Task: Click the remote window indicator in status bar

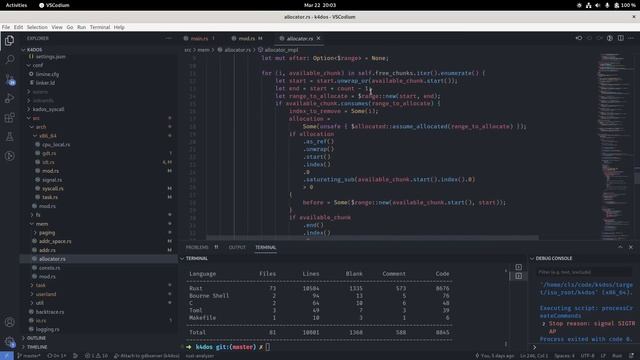Action: [7, 356]
